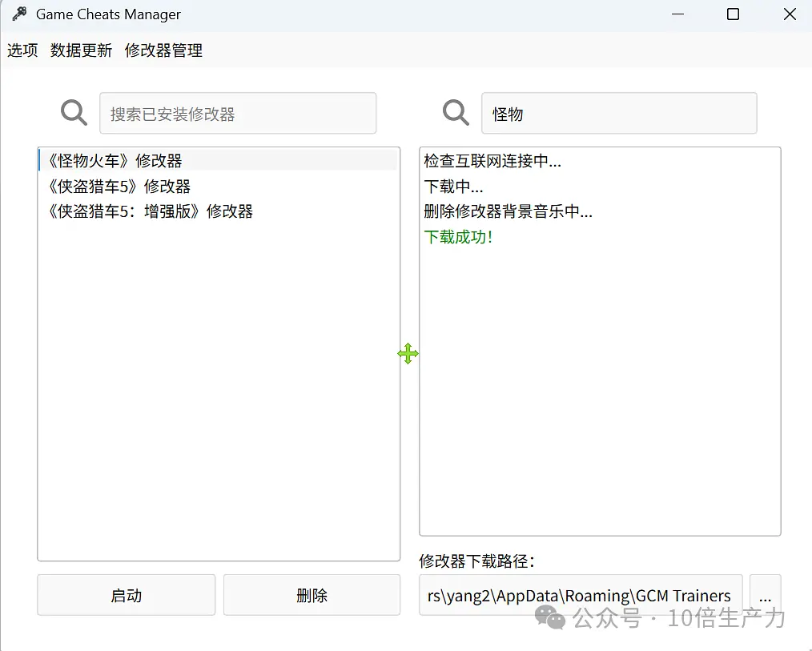812x651 pixels.
Task: Select 《怪物火车》修改器 in the installed list
Action: (115, 161)
